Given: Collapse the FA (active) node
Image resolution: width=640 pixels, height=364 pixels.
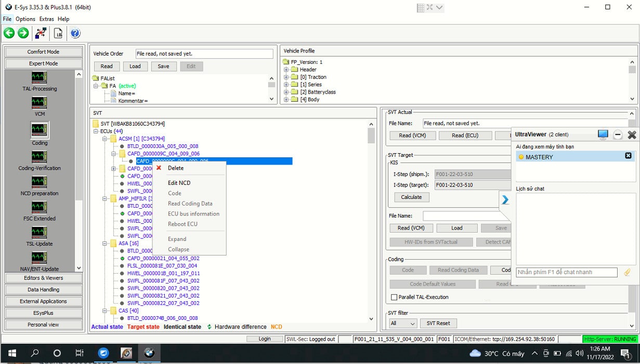Looking at the screenshot, I should point(96,86).
